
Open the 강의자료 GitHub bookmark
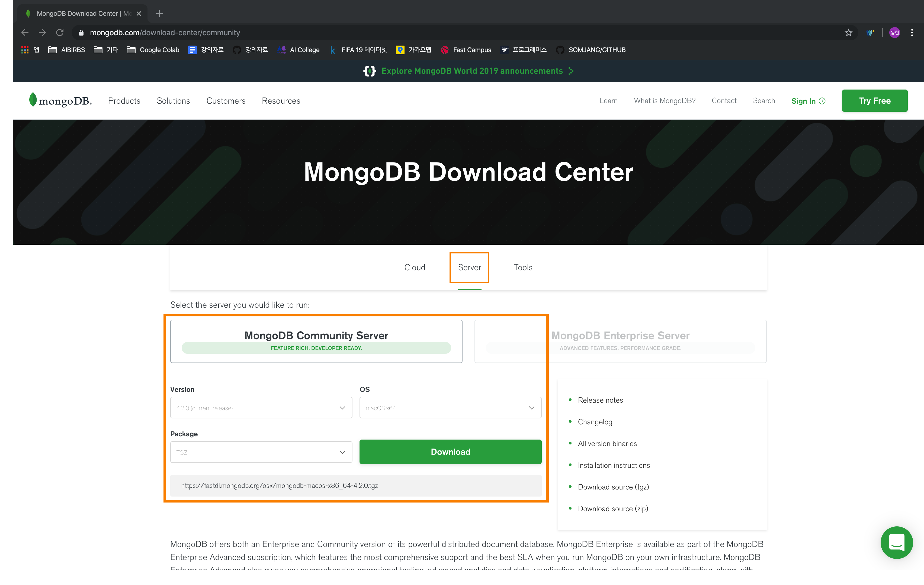point(250,50)
